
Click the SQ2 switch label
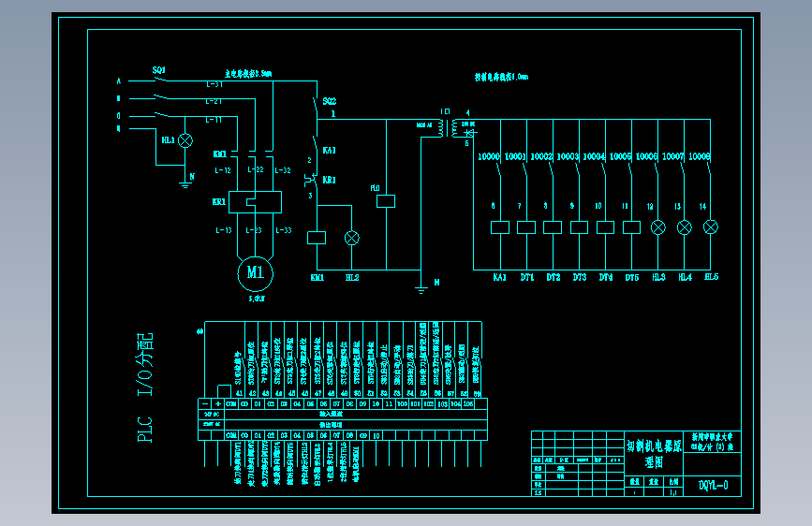pos(330,101)
